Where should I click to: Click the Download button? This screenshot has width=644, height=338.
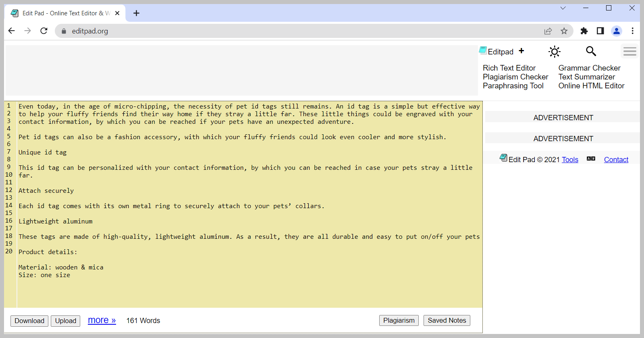click(x=29, y=321)
